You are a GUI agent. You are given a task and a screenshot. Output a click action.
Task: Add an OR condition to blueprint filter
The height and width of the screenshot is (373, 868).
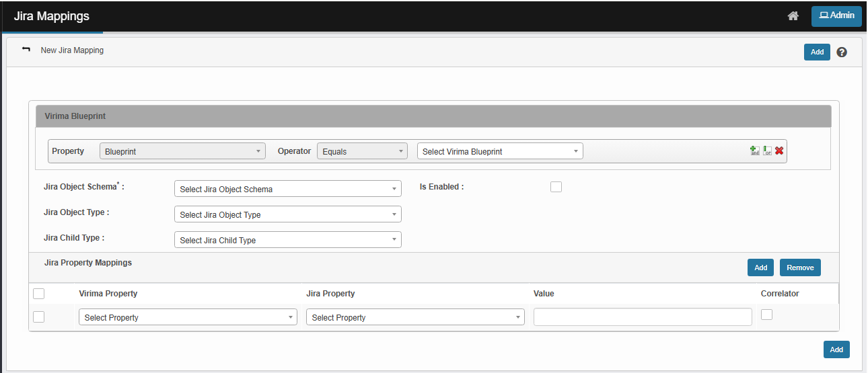pos(767,151)
